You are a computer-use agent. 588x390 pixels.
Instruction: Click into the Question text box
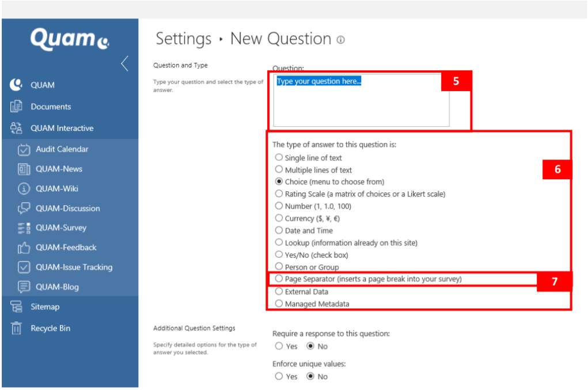361,104
